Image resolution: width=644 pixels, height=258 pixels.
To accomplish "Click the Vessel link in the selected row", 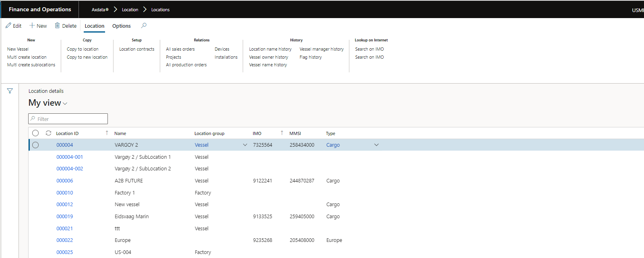I will (x=202, y=145).
